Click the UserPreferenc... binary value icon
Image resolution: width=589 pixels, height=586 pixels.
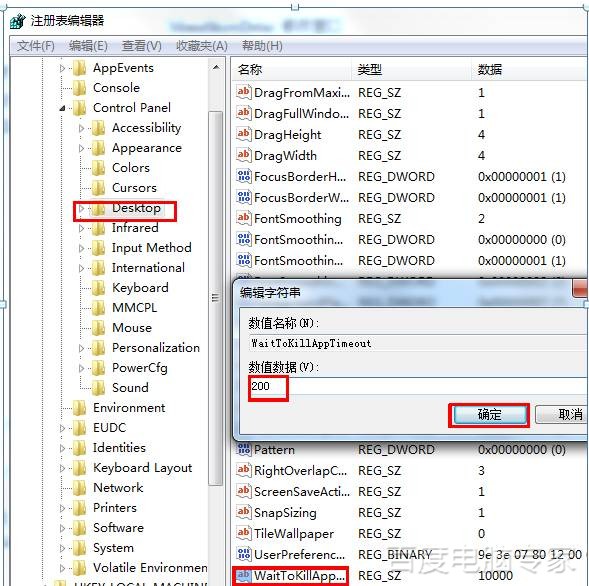(243, 554)
